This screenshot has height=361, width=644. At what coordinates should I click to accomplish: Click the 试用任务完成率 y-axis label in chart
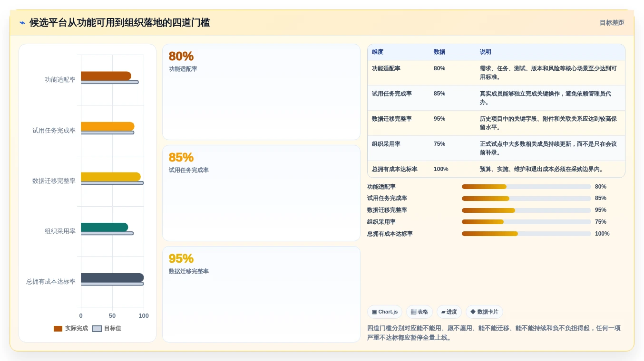pos(54,131)
